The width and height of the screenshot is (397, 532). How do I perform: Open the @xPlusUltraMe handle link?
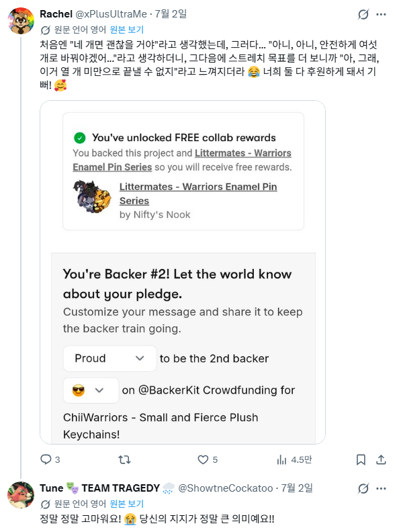pyautogui.click(x=111, y=14)
